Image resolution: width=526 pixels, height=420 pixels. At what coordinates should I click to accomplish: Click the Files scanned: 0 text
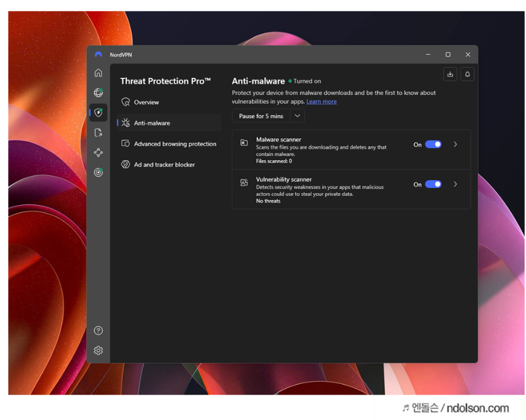pyautogui.click(x=274, y=161)
